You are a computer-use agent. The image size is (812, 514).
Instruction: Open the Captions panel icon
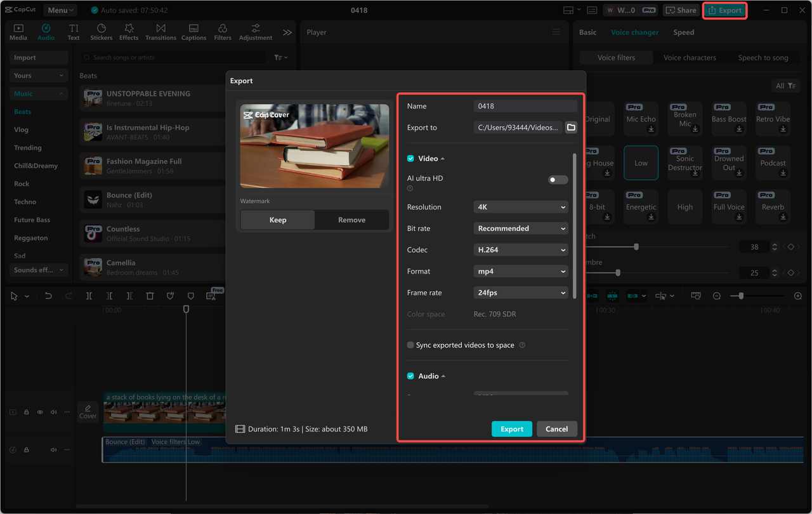point(193,32)
